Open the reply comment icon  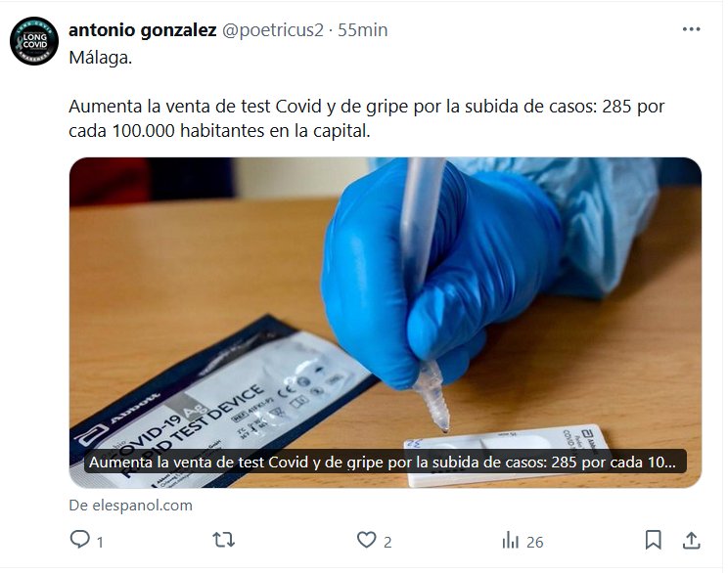(x=80, y=540)
